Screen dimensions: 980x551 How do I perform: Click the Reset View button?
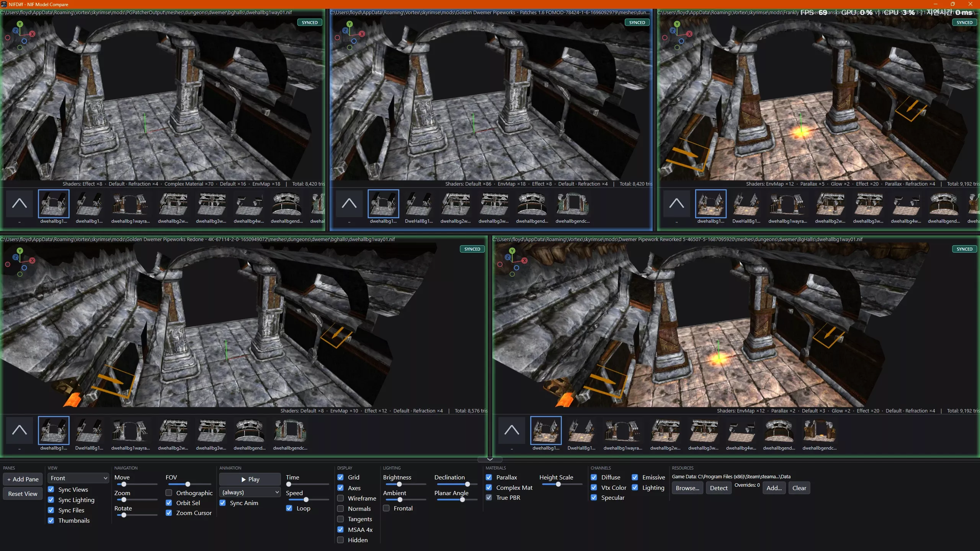23,494
